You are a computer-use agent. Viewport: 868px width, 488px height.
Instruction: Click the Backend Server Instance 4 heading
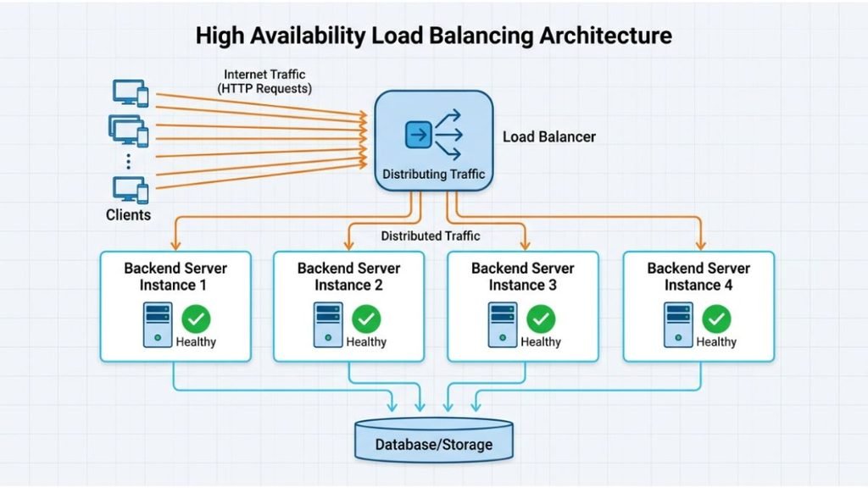tap(698, 277)
